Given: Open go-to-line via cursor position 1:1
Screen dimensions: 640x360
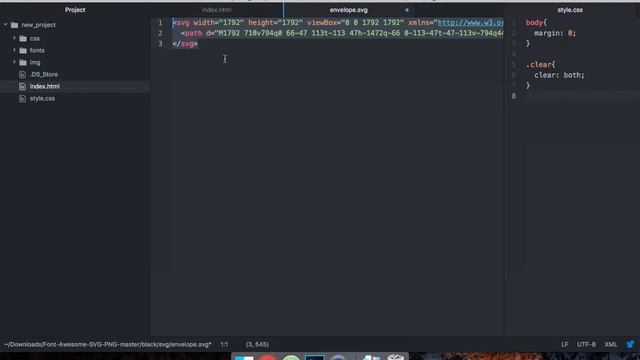Looking at the screenshot, I should click(224, 344).
